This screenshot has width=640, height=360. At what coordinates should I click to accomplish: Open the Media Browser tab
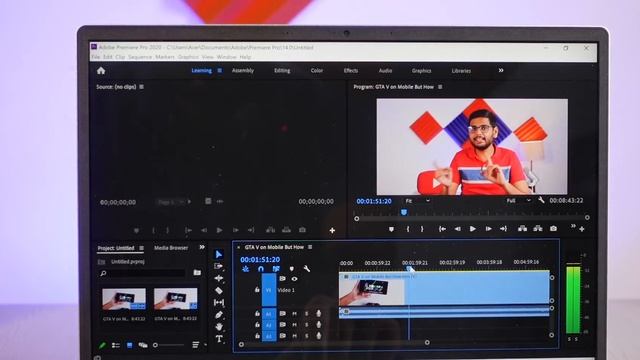coord(171,248)
